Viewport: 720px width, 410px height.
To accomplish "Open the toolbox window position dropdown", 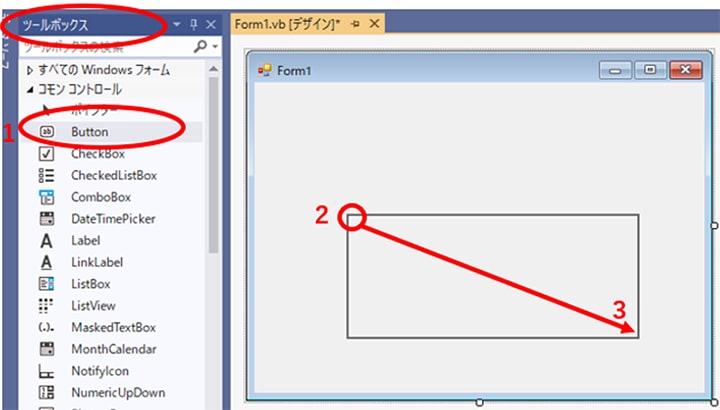I will [177, 25].
